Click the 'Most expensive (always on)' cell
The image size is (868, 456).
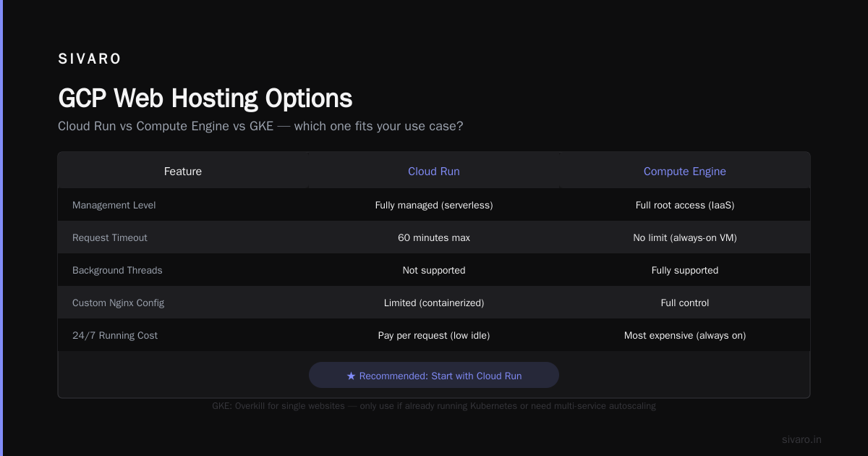(x=685, y=335)
